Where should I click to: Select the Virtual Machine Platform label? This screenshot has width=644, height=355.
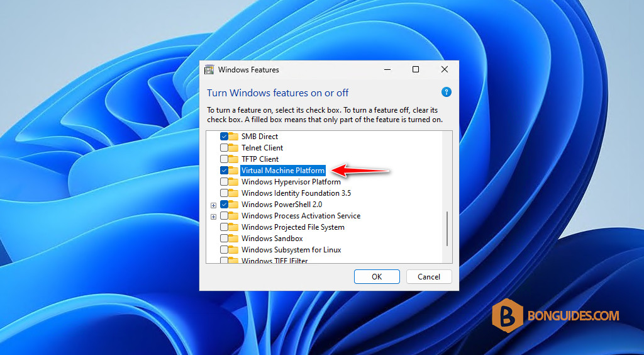coord(283,170)
